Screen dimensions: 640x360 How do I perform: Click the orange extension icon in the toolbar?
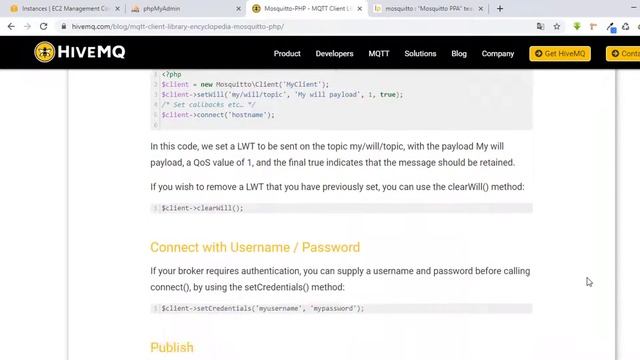[x=593, y=27]
